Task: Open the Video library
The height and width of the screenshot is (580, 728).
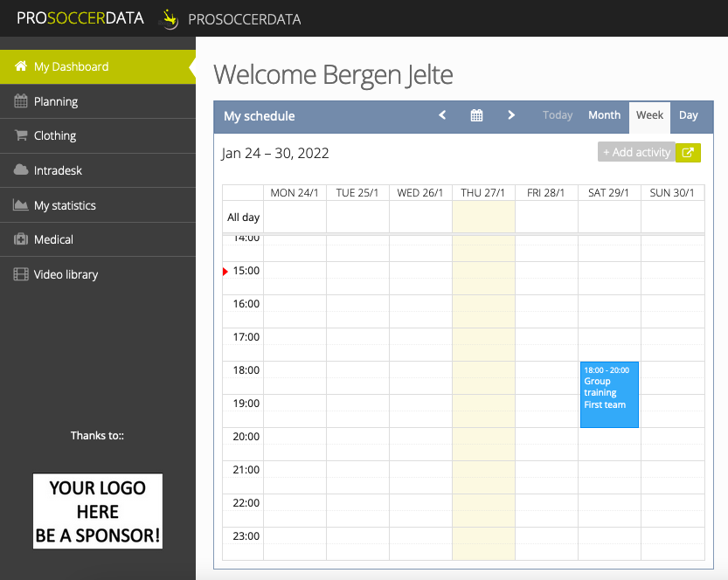Action: [98, 274]
